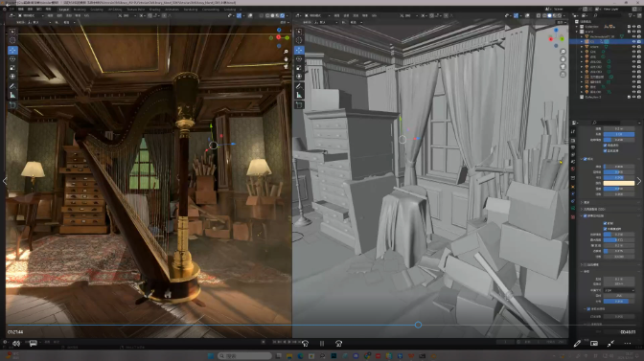Viewport: 644px width, 361px height.
Task: Pick the Rotate tool in the right viewport toolbar
Action: click(x=299, y=59)
